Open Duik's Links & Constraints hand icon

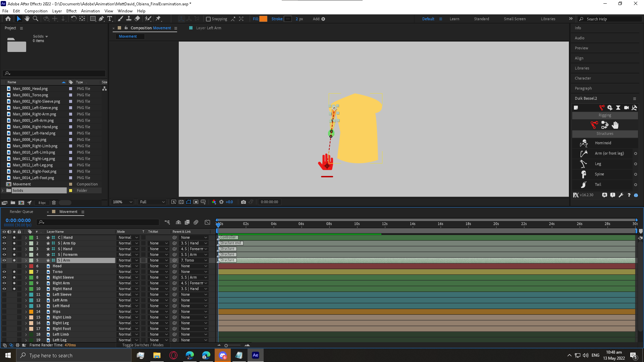point(615,125)
